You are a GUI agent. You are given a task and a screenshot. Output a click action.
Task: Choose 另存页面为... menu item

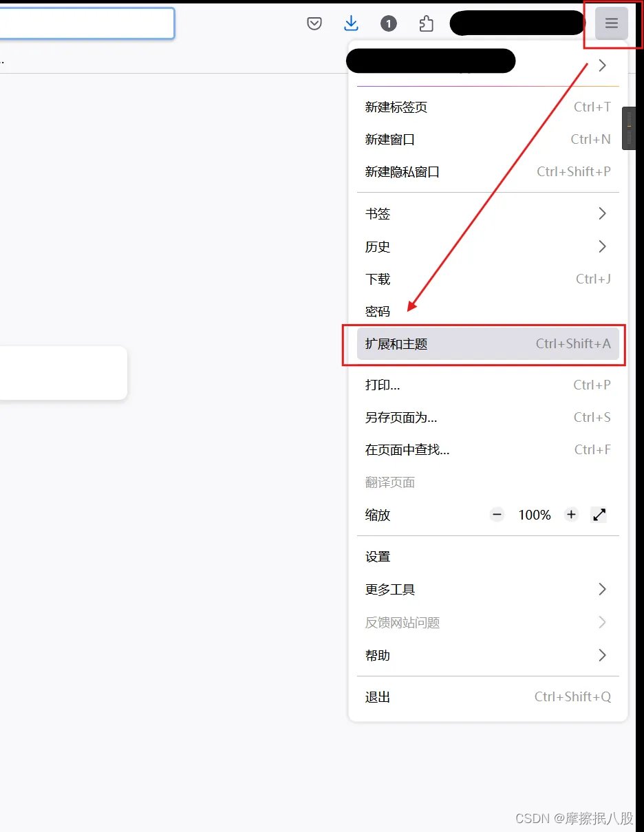[x=488, y=417]
